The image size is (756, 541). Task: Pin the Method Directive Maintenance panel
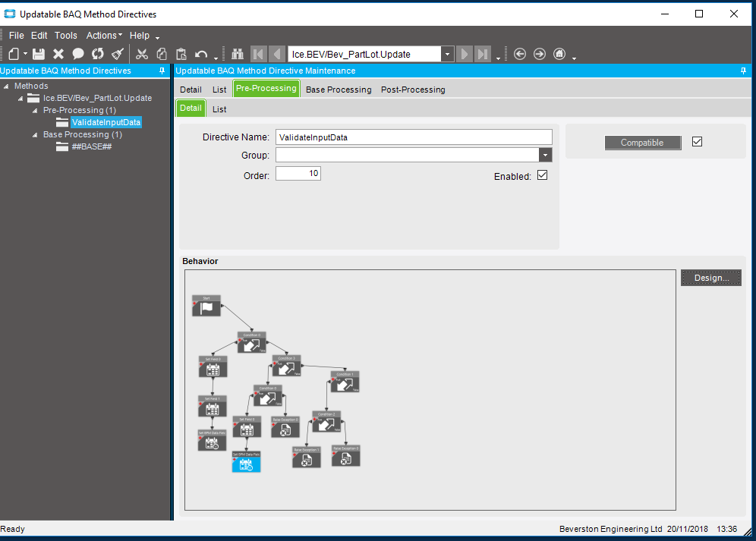pyautogui.click(x=743, y=71)
